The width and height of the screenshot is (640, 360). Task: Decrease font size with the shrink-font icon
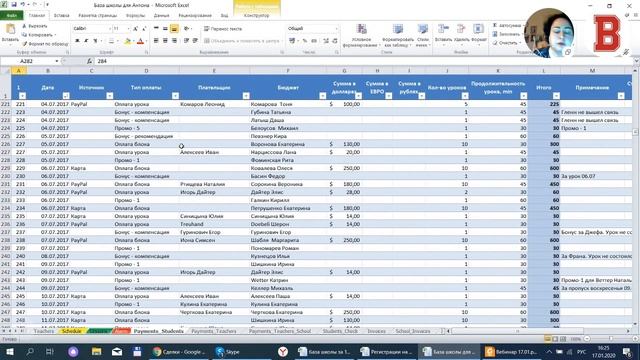point(144,29)
